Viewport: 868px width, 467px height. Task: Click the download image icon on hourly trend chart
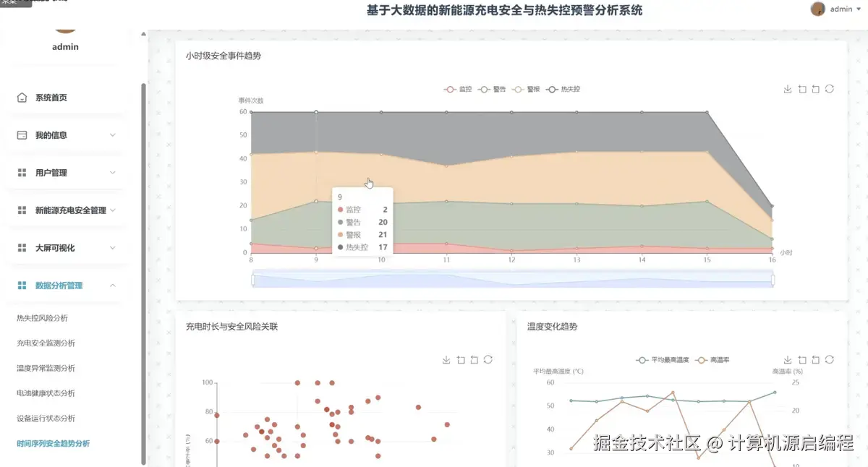[x=788, y=89]
